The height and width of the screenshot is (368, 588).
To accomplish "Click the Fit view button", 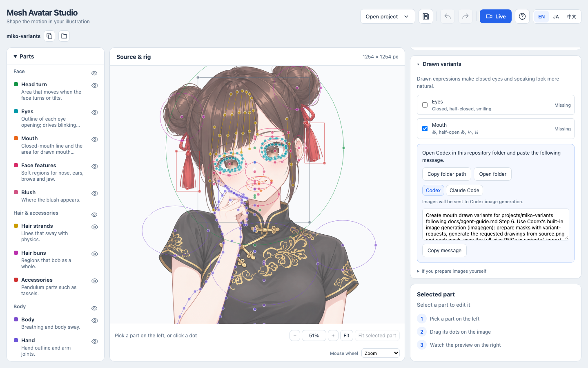I will pos(346,336).
